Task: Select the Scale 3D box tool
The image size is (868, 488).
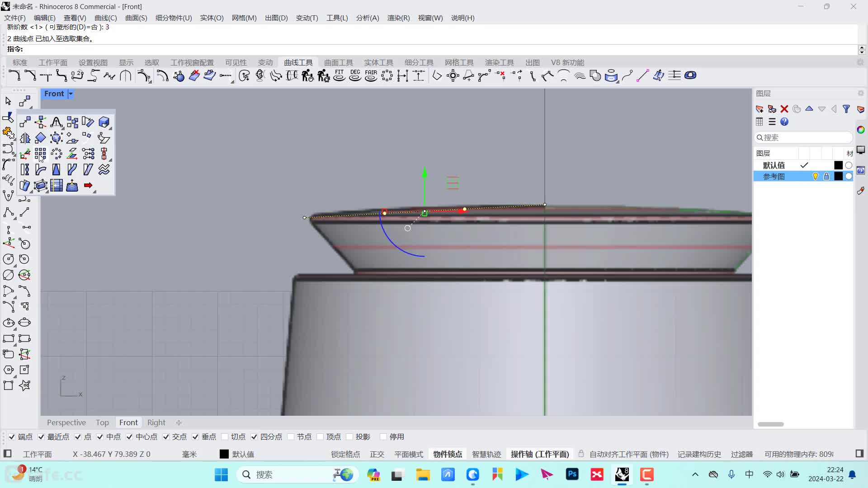Action: 104,122
